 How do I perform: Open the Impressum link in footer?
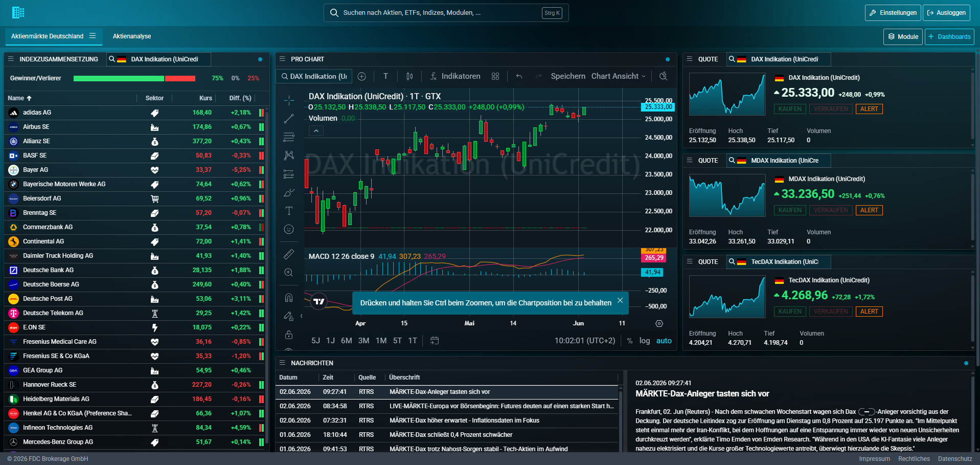tap(875, 459)
